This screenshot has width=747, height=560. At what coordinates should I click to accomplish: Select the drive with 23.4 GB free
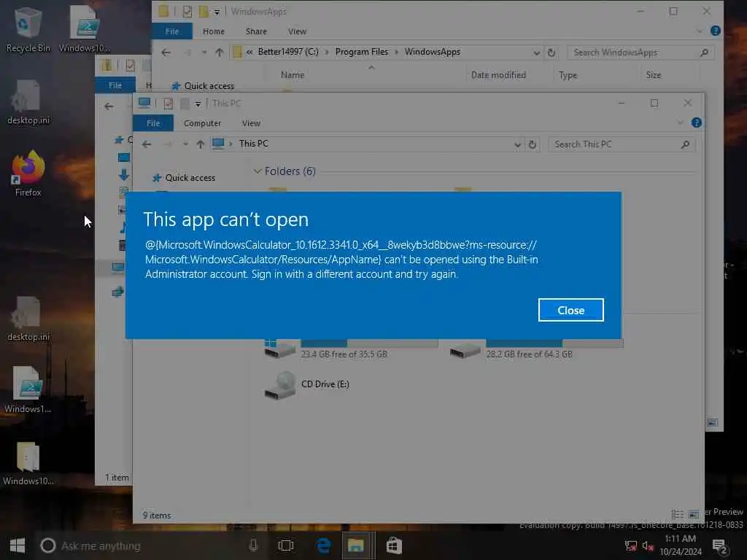[x=351, y=349]
